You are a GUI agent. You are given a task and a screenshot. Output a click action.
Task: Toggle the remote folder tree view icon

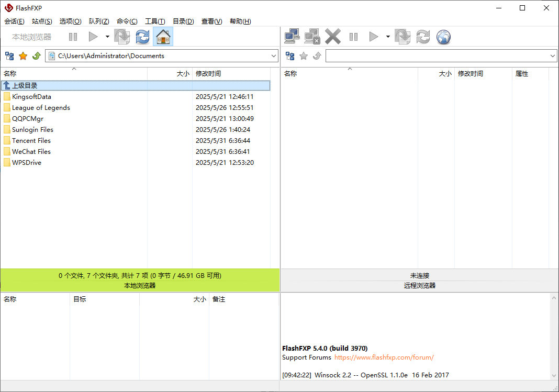[290, 55]
